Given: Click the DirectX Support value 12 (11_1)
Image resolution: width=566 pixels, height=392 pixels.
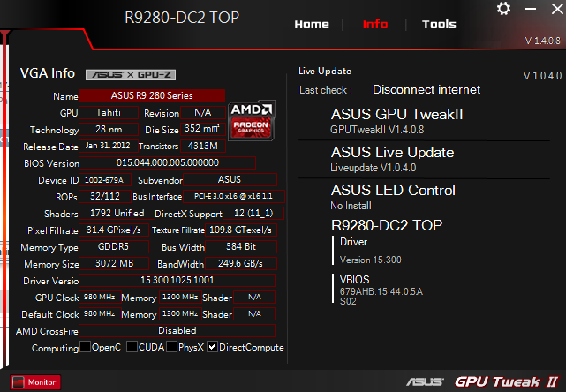Looking at the screenshot, I should pyautogui.click(x=253, y=214).
